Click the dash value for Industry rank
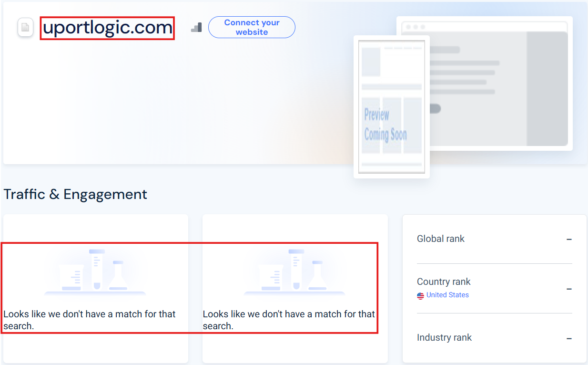Image resolution: width=588 pixels, height=365 pixels. point(569,338)
